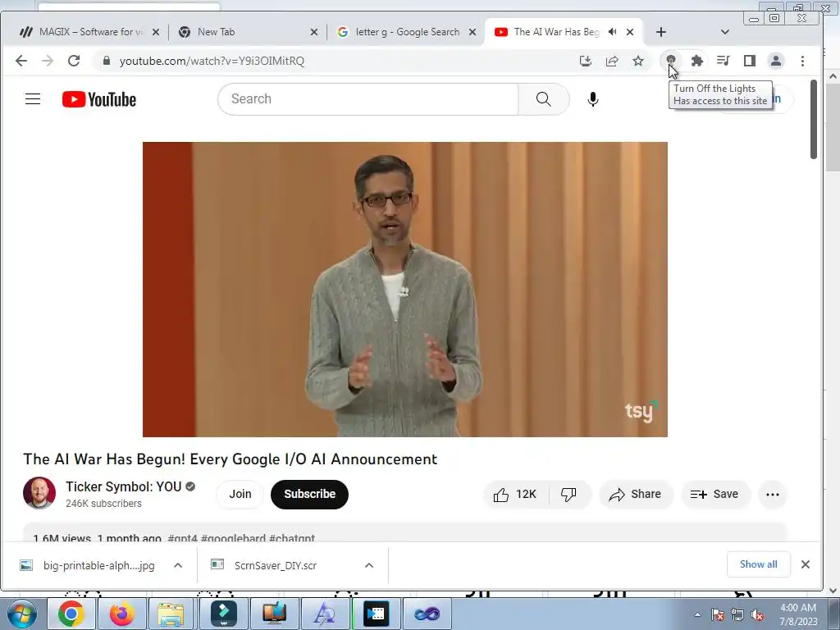Close the MAGIX tab
Image resolution: width=840 pixels, height=630 pixels.
(x=156, y=32)
